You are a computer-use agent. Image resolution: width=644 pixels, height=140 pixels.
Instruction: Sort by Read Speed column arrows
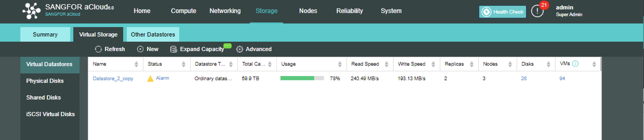click(387, 64)
